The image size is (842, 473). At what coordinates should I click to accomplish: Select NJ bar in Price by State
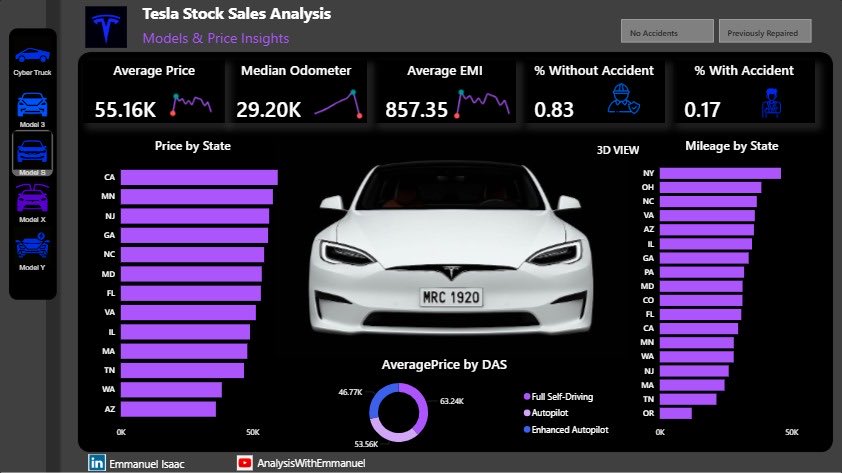pyautogui.click(x=195, y=216)
